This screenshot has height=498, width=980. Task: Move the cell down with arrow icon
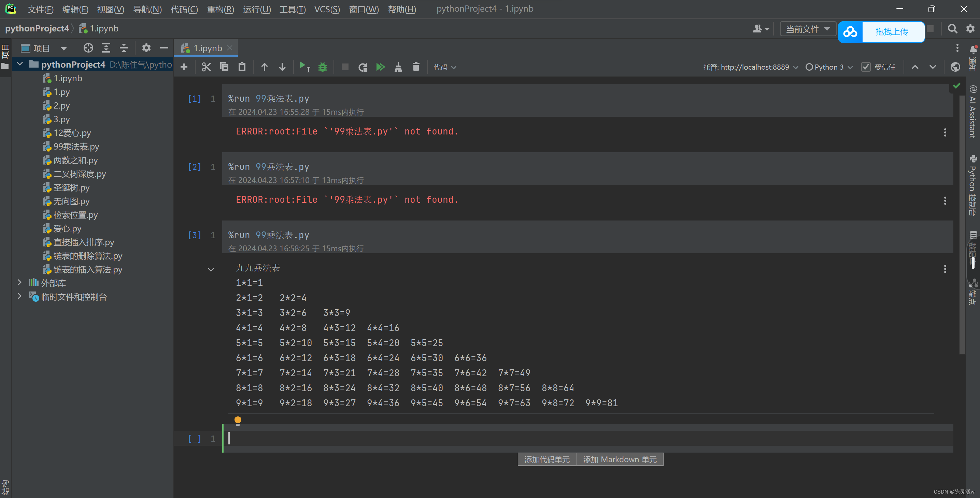pyautogui.click(x=282, y=67)
